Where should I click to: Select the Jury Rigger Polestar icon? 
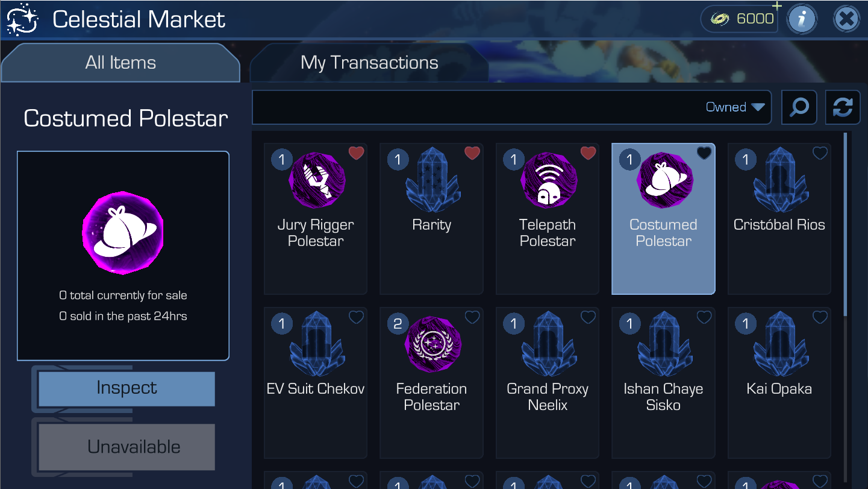click(316, 180)
